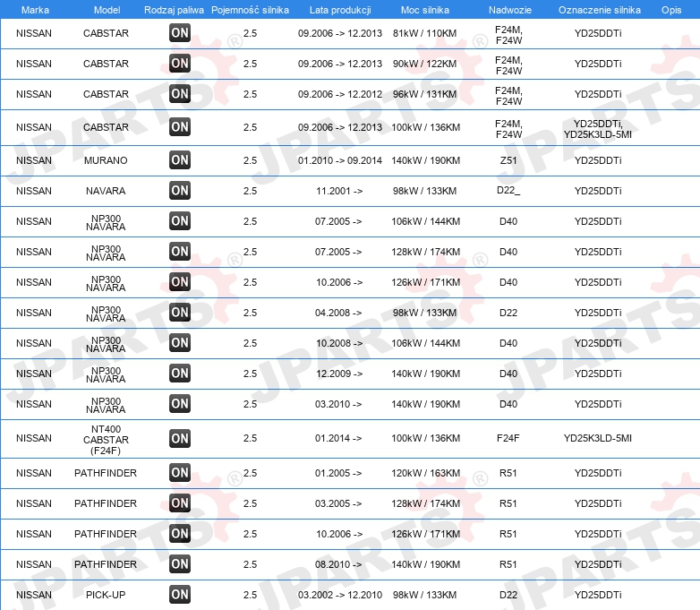Select the ON icon in the NP300 NAVARA 12.2009 row

click(x=180, y=374)
